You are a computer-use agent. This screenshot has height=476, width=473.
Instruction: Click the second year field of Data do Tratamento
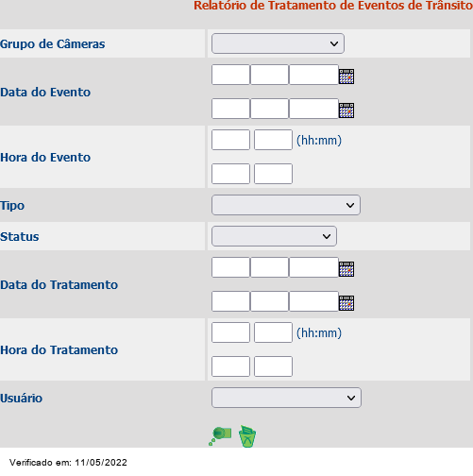(x=313, y=301)
